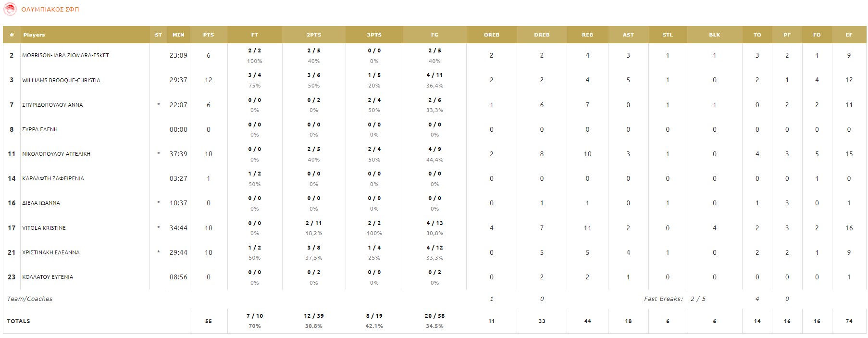Click the OREB column header
Viewport: 868px width, 338px height.
(491, 35)
